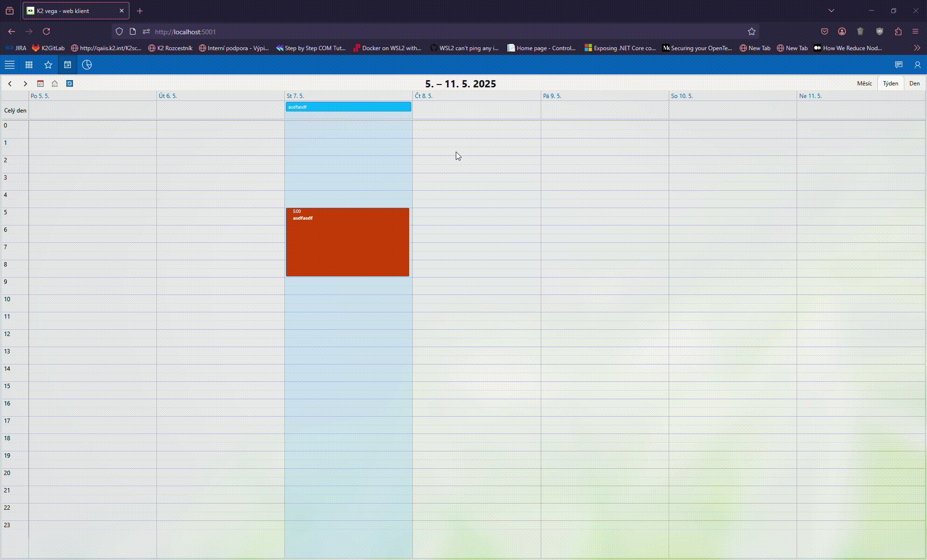Switch to Den view
The height and width of the screenshot is (560, 927).
[914, 84]
